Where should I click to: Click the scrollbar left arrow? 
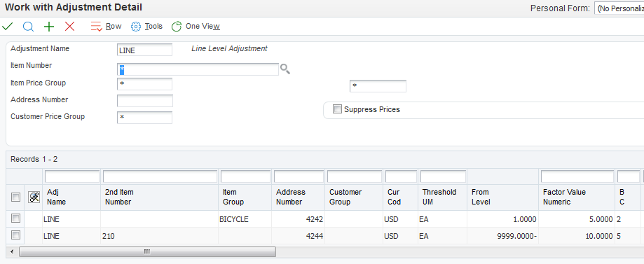click(11, 251)
